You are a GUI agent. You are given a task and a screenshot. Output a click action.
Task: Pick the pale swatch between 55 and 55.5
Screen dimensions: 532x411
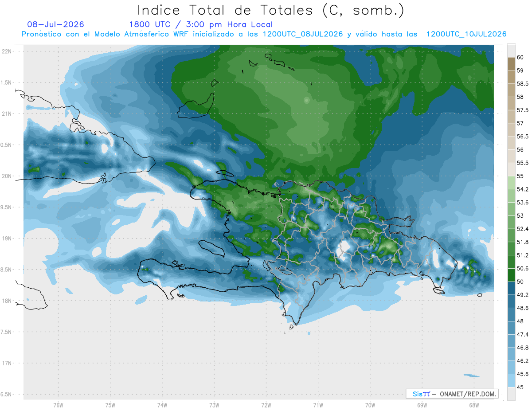point(511,169)
